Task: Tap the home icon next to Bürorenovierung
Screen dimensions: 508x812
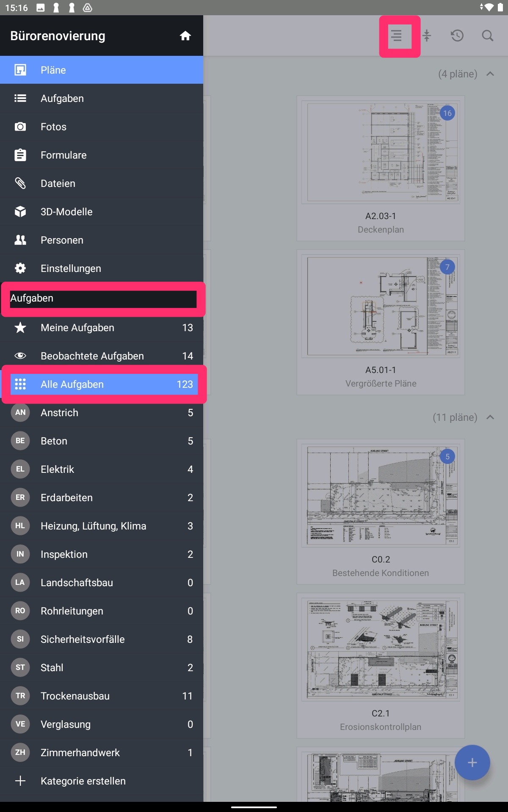Action: click(185, 36)
